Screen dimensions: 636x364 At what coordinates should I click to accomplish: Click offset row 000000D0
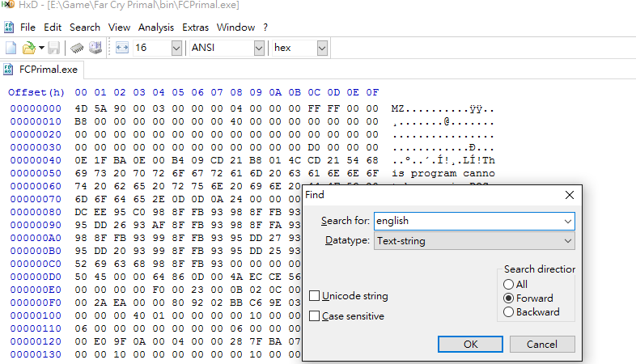click(36, 277)
